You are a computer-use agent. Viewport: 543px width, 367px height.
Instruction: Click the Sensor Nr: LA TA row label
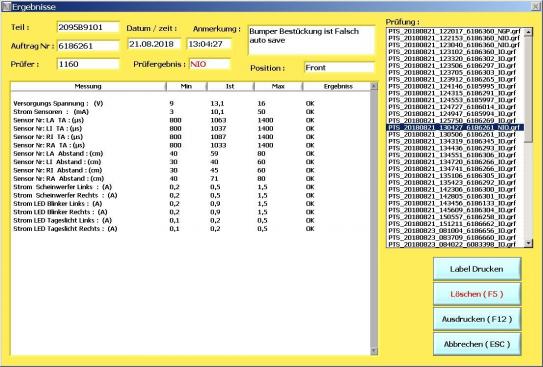point(48,120)
